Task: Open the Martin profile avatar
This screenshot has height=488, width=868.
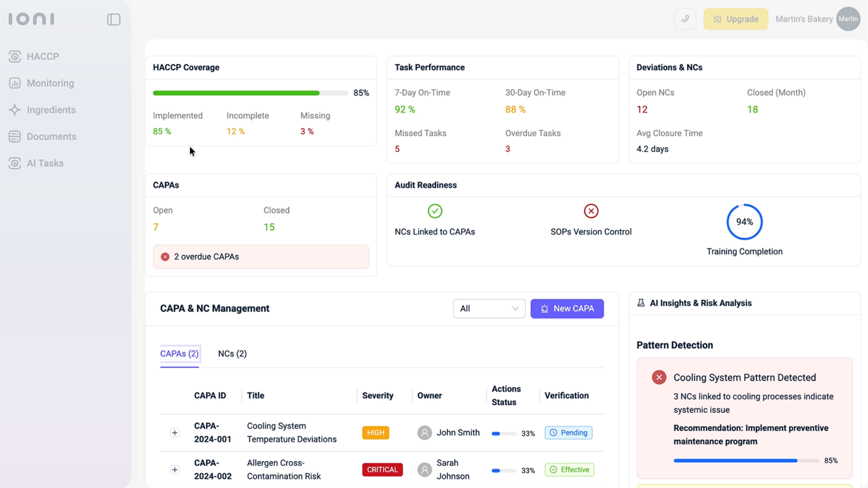Action: pos(848,19)
